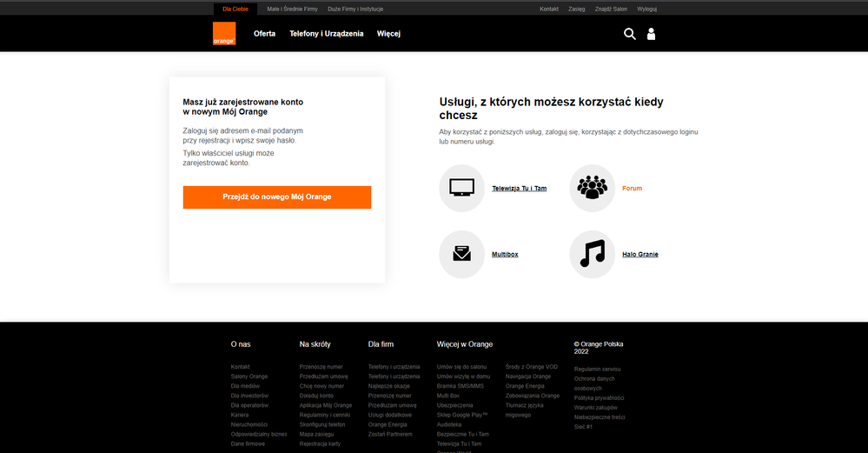The height and width of the screenshot is (453, 868).
Task: Open Kontakt in the top bar
Action: pos(549,8)
